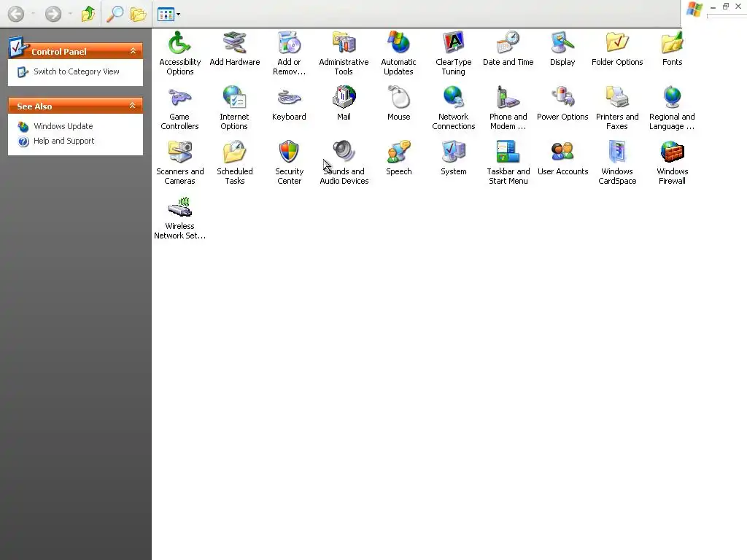Open Folder Options icon

[x=617, y=43]
